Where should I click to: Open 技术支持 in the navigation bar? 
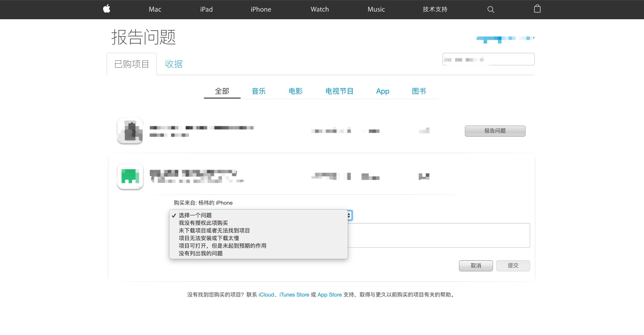point(435,9)
